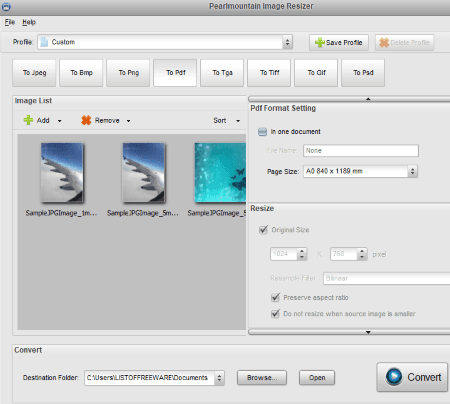This screenshot has width=450, height=404.
Task: Select the To Psd format tab
Action: (x=363, y=73)
